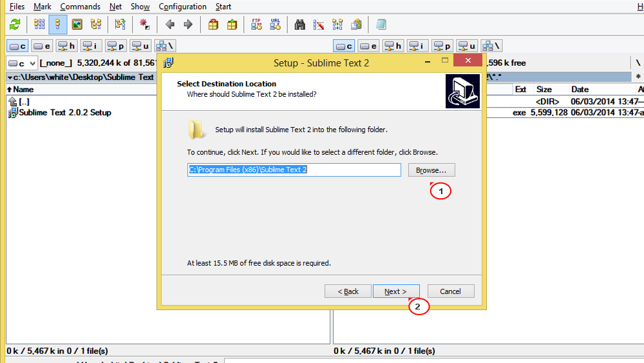644x363 pixels.
Task: Click the copy names clipboard icon
Action: [356, 25]
